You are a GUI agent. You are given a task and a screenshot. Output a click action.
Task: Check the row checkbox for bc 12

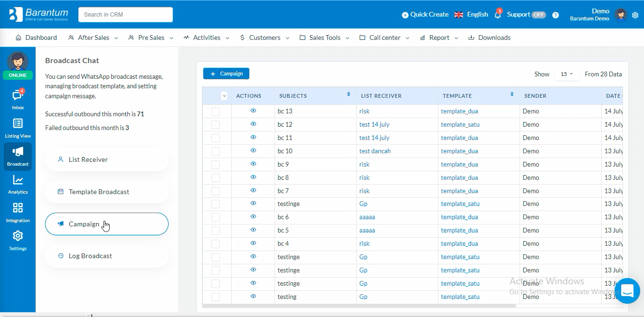216,124
